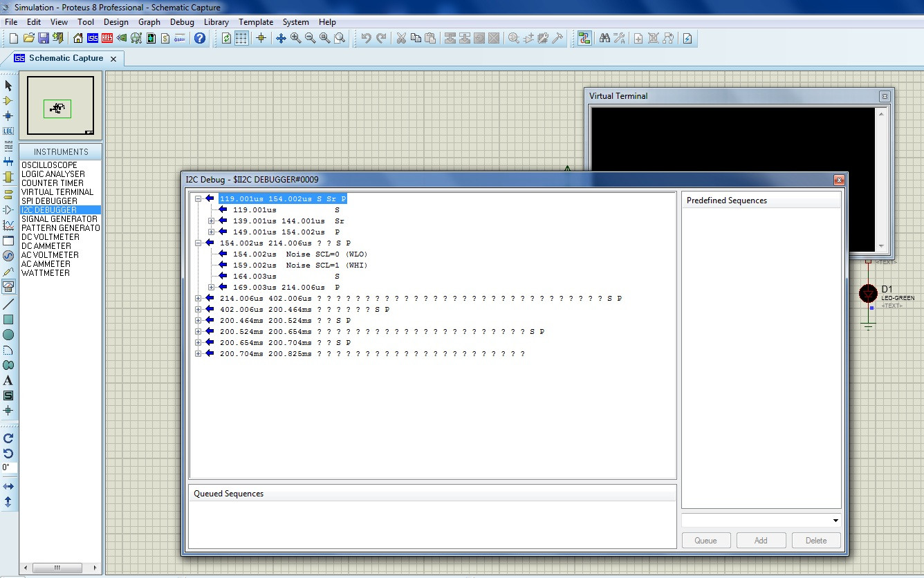Screen dimensions: 924x578
Task: Select the Junction Dot Mode tool
Action: (8, 116)
